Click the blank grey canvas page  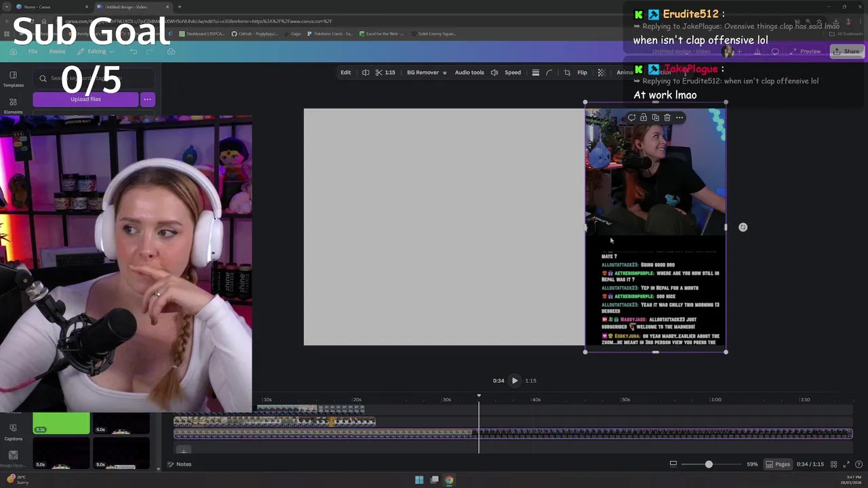[x=444, y=227]
